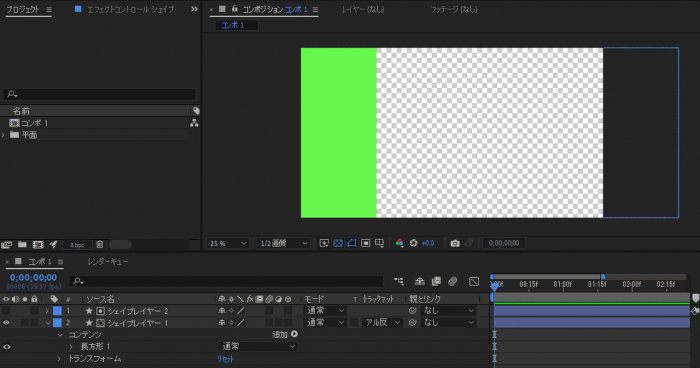Open the composition mini-flowchart in timeline
Image resolution: width=700 pixels, height=368 pixels.
coord(399,281)
